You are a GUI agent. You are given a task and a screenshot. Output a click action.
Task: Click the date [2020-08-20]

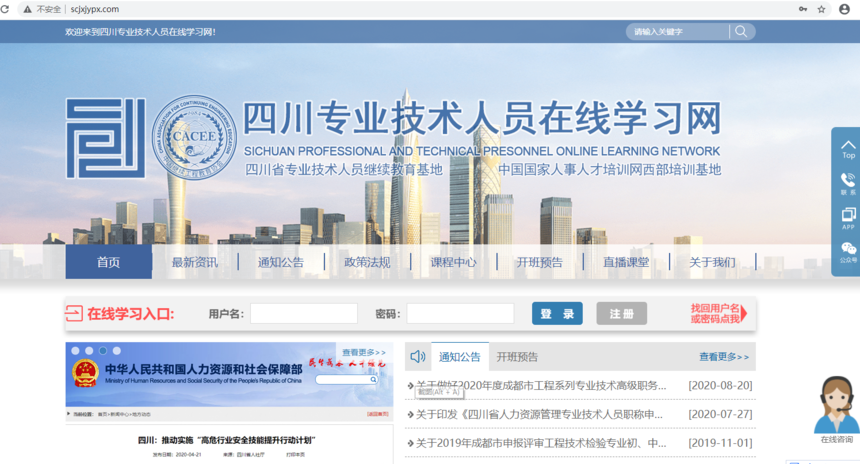(x=720, y=386)
